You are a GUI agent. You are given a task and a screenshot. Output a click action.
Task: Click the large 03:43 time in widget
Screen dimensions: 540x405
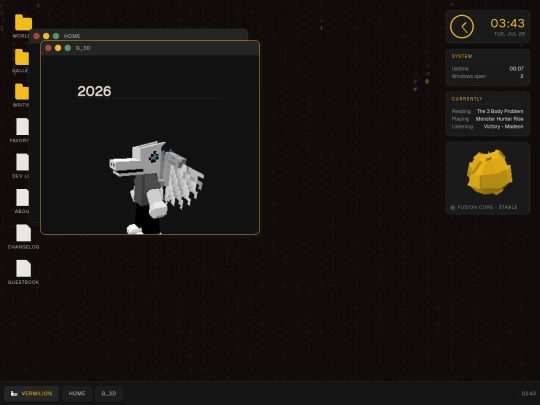507,23
